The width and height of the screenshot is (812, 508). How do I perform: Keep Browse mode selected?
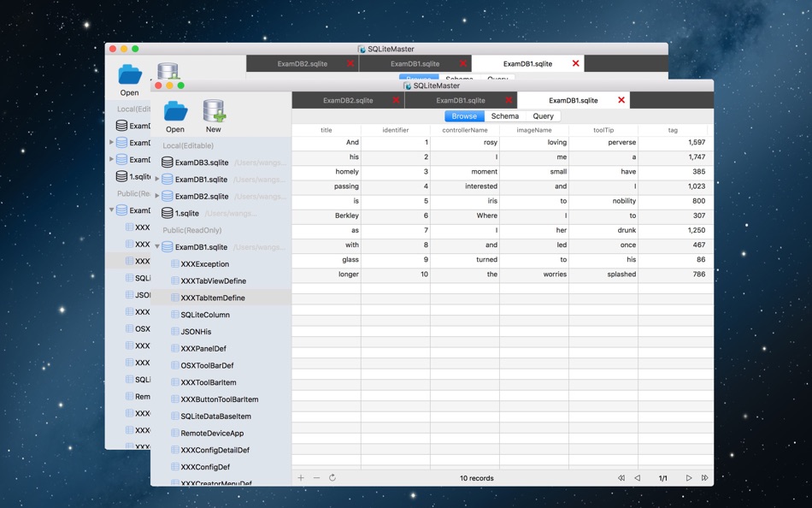pyautogui.click(x=464, y=115)
